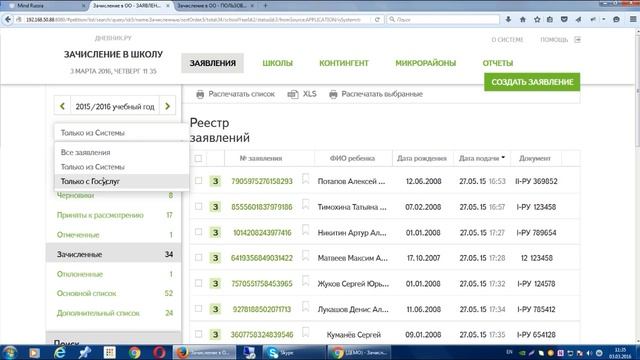
Task: Open the ШКОЛЫ tab
Action: (278, 63)
